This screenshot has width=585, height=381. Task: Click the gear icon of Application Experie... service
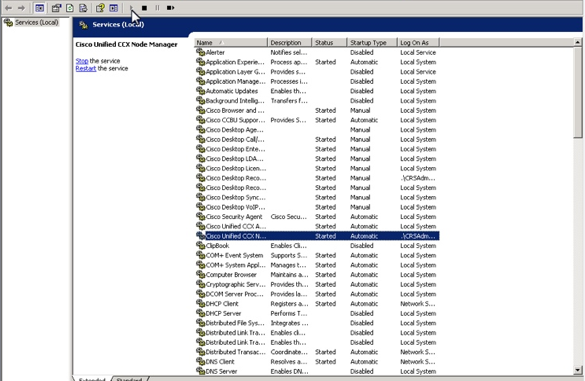coord(200,62)
